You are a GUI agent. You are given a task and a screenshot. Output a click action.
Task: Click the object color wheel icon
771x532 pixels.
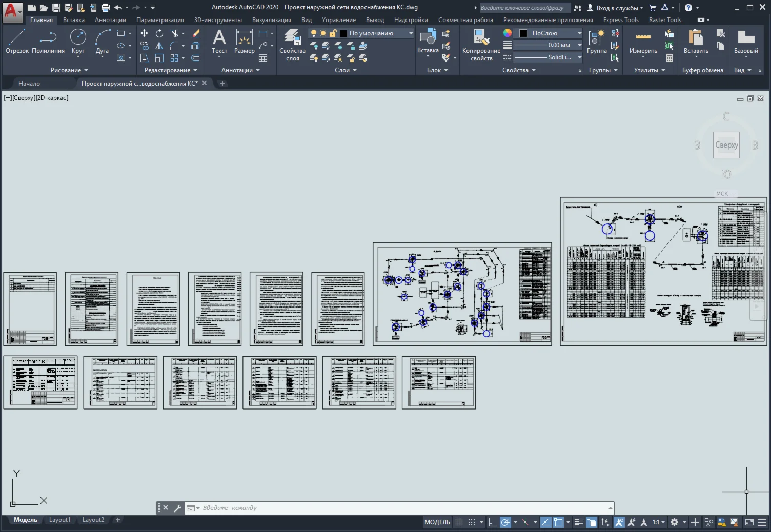tap(508, 33)
